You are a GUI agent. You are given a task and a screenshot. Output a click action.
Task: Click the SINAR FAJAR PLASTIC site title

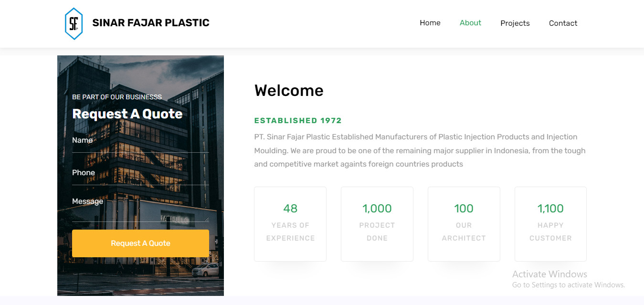(150, 23)
